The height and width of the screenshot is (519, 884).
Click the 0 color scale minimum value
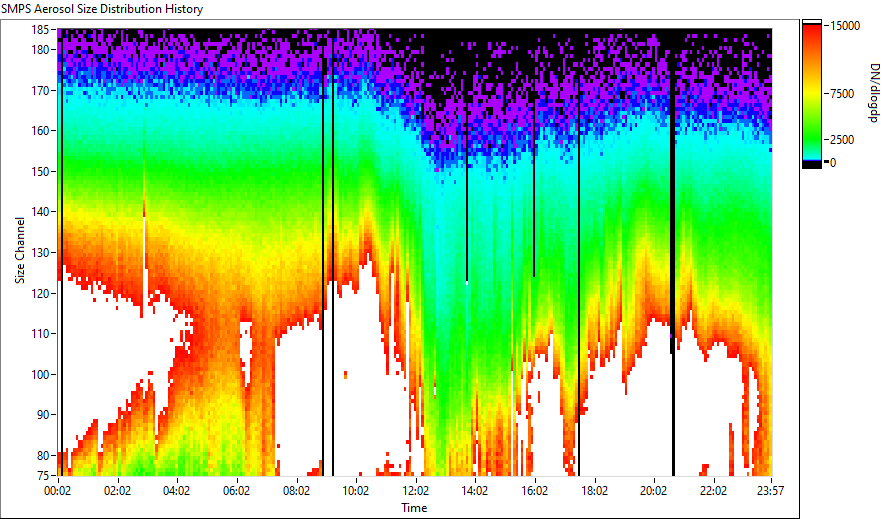click(x=833, y=162)
